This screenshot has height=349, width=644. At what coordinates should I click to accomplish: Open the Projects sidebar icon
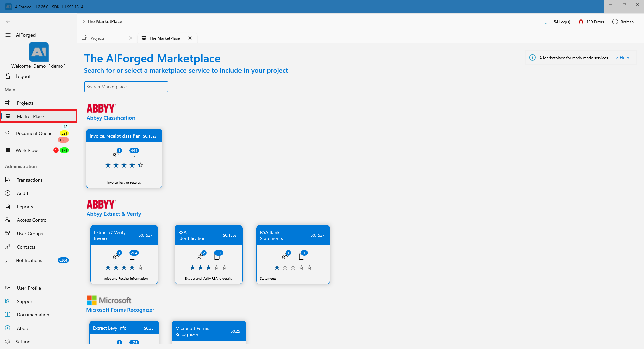[8, 103]
